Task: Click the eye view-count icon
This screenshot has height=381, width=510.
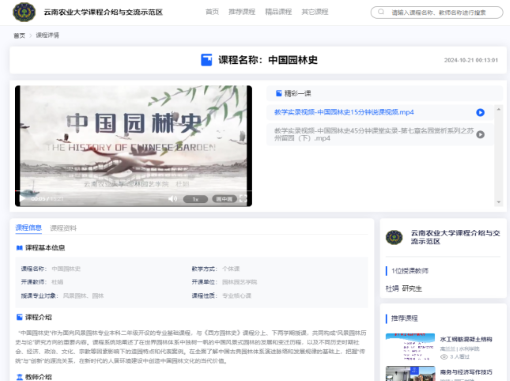Action: point(444,357)
